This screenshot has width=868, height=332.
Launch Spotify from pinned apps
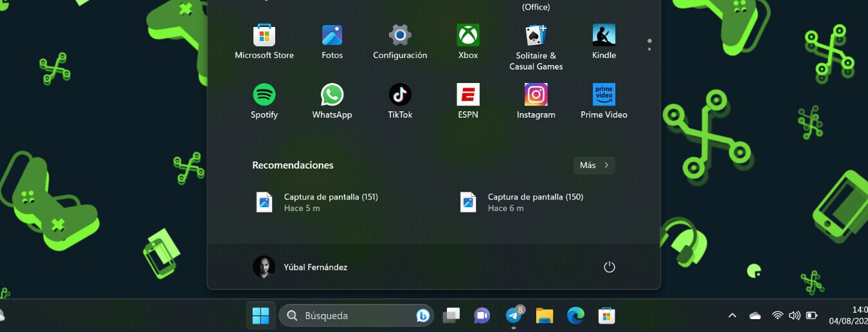click(x=264, y=102)
